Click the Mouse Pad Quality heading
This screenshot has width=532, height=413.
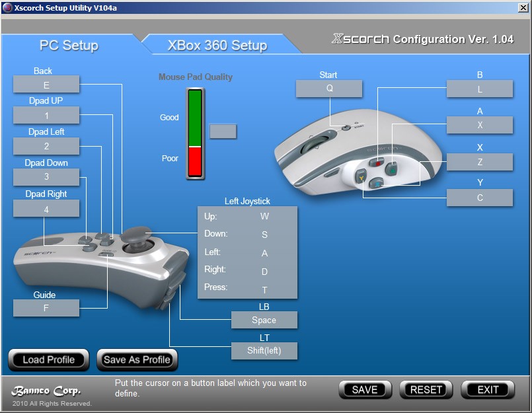(x=196, y=77)
